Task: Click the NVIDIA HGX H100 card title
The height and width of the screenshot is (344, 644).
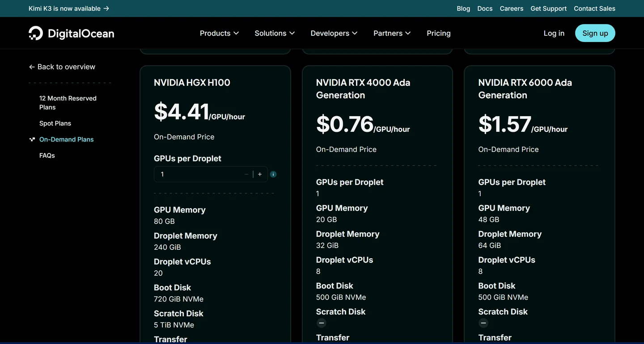Action: [192, 82]
